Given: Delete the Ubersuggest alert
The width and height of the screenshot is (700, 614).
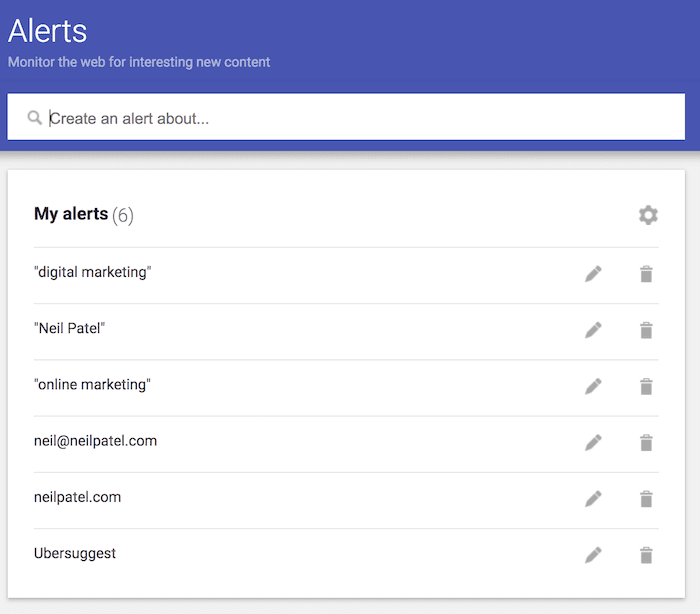Looking at the screenshot, I should coord(646,556).
